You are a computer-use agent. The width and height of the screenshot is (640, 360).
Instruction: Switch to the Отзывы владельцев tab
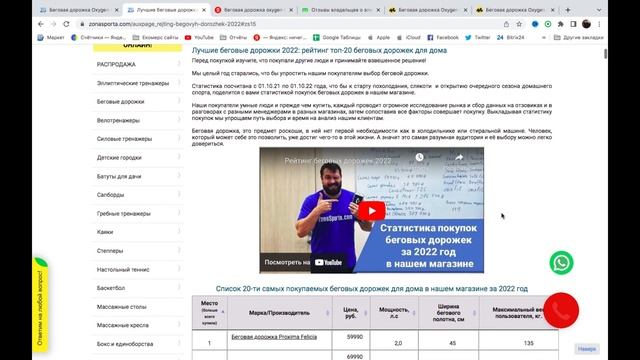[x=340, y=10]
